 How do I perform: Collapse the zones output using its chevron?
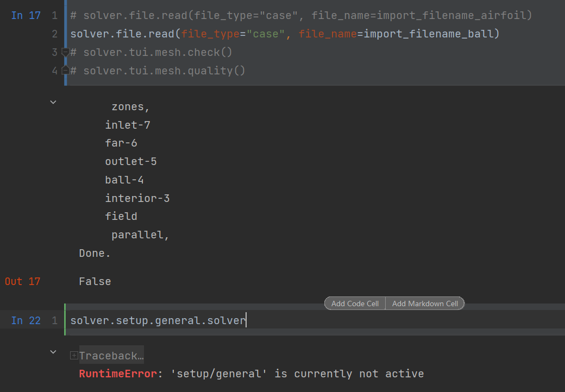click(x=53, y=102)
